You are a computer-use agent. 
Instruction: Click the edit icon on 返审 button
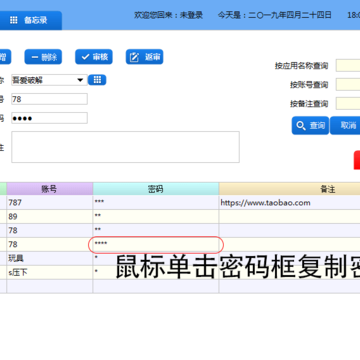click(134, 57)
